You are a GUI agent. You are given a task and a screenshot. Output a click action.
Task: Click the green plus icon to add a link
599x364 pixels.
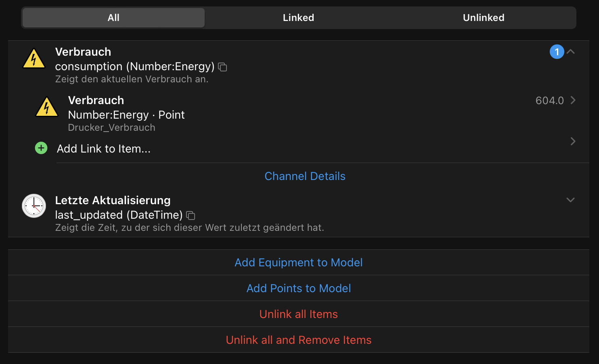point(41,148)
